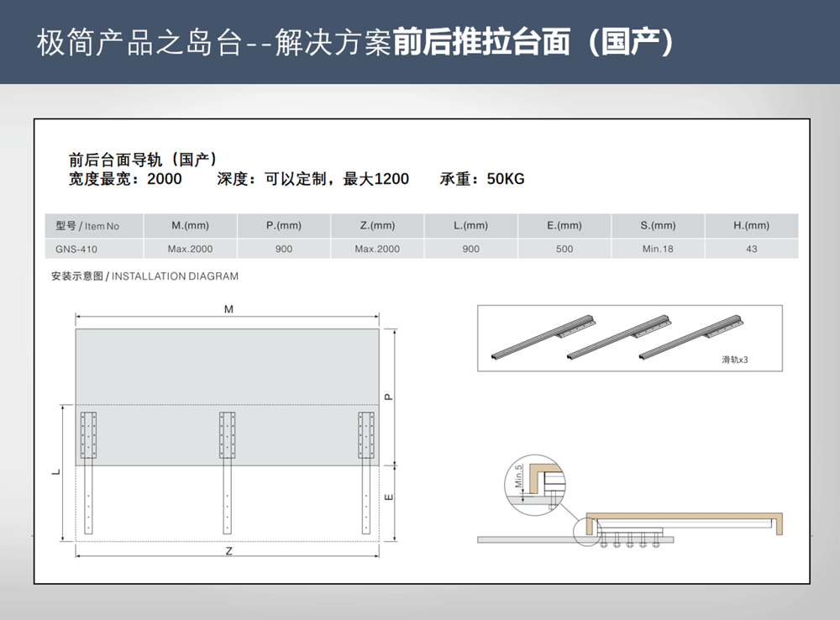840x620 pixels.
Task: Select the 承重：50KG specification text
Action: (x=481, y=179)
